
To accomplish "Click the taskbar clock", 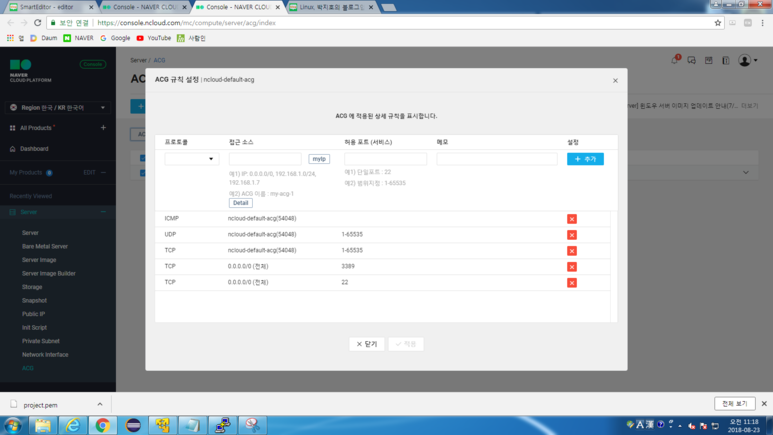I will pyautogui.click(x=744, y=426).
